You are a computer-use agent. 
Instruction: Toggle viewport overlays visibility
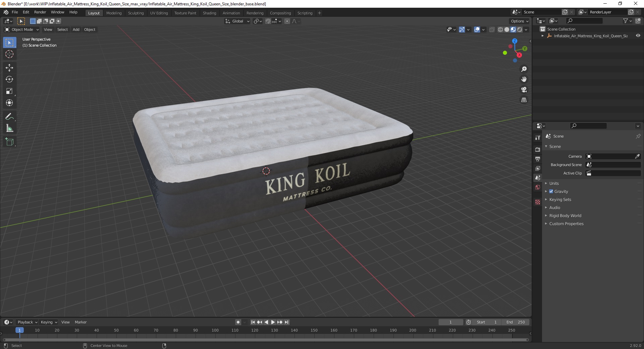[x=477, y=30]
